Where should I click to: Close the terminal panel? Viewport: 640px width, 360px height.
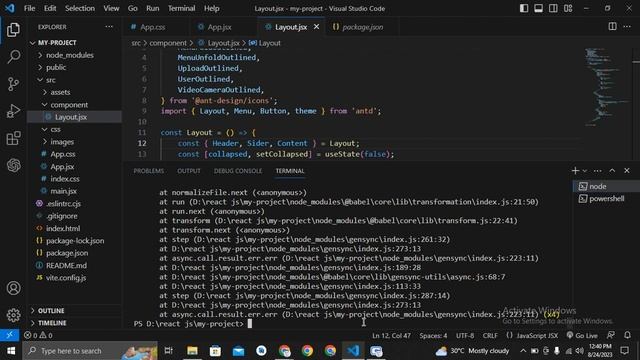(627, 171)
